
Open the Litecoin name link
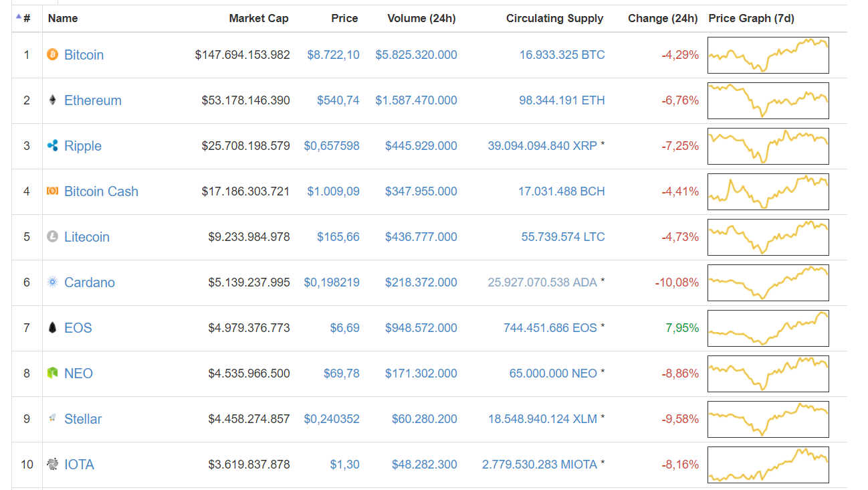[87, 237]
